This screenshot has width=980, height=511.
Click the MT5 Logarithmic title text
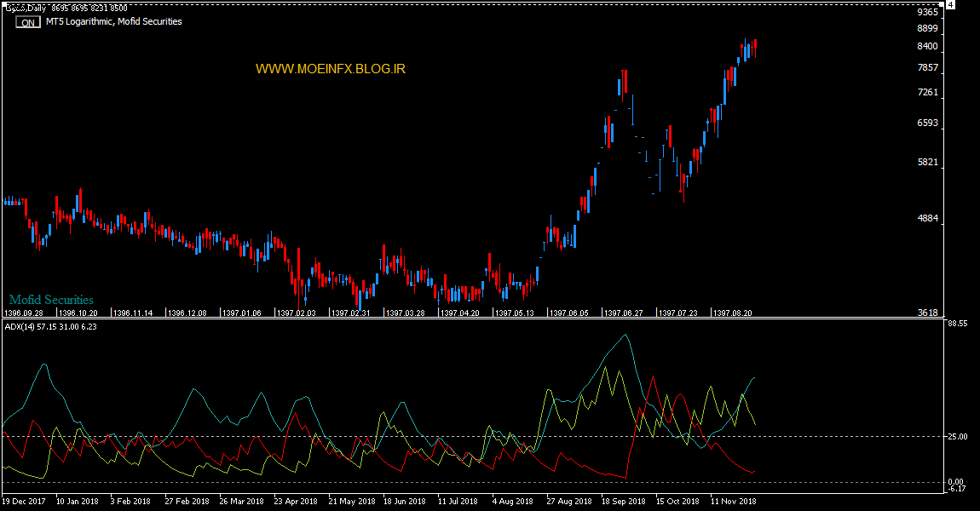pos(114,21)
